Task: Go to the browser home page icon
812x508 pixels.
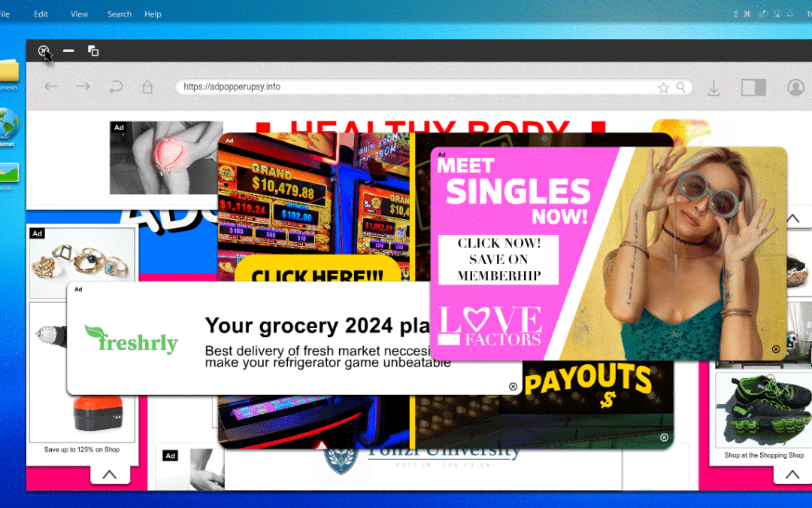Action: (147, 87)
